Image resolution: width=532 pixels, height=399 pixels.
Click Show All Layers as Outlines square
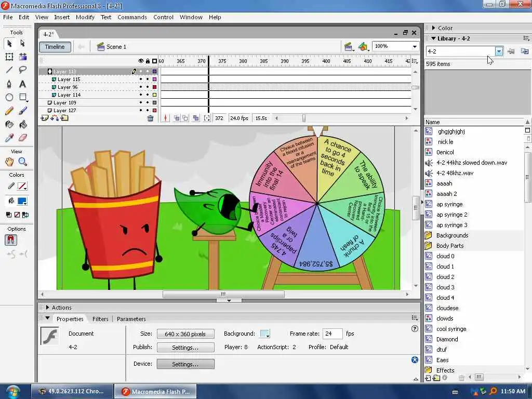154,61
